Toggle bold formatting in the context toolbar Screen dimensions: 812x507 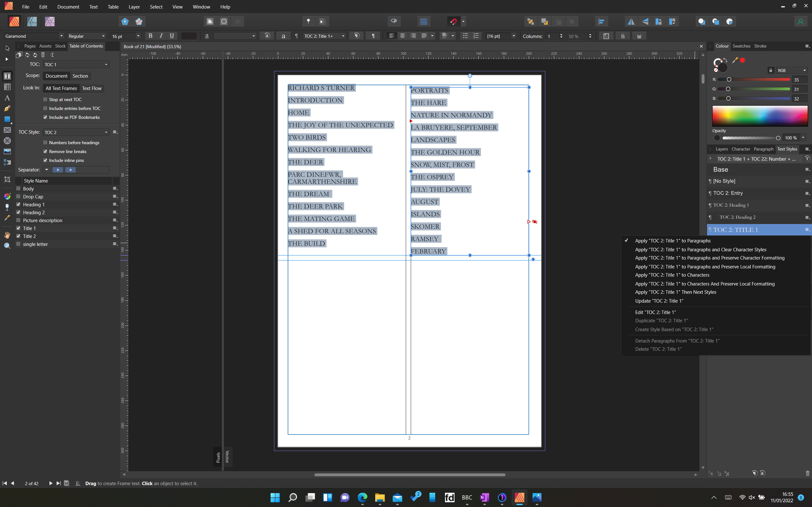pyautogui.click(x=150, y=36)
